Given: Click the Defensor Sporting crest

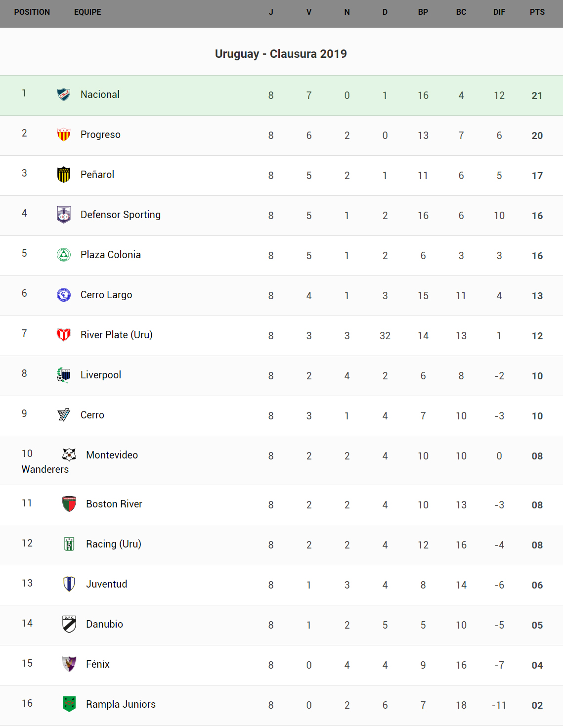Looking at the screenshot, I should [64, 215].
